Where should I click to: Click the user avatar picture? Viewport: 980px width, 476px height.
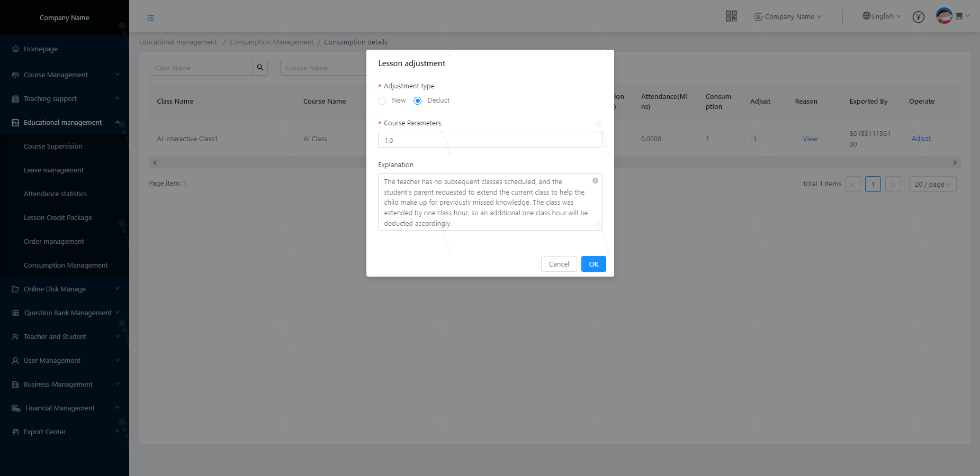pos(943,16)
